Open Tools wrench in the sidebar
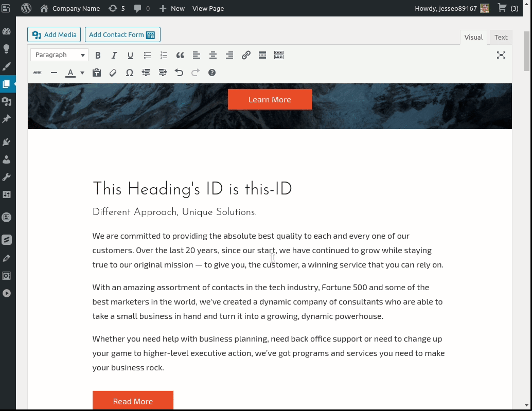This screenshot has width=532, height=411. (x=7, y=177)
